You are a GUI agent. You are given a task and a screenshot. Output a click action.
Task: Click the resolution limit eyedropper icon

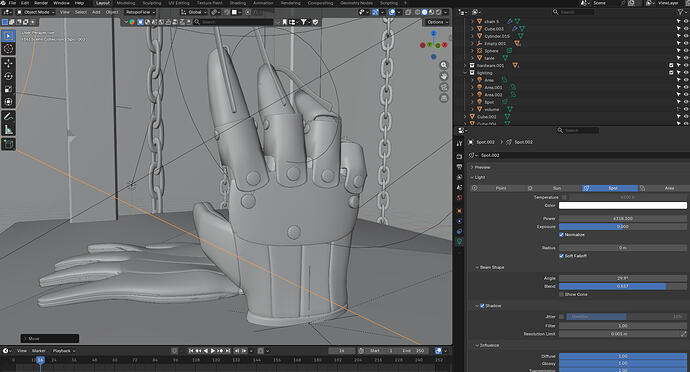tap(683, 334)
